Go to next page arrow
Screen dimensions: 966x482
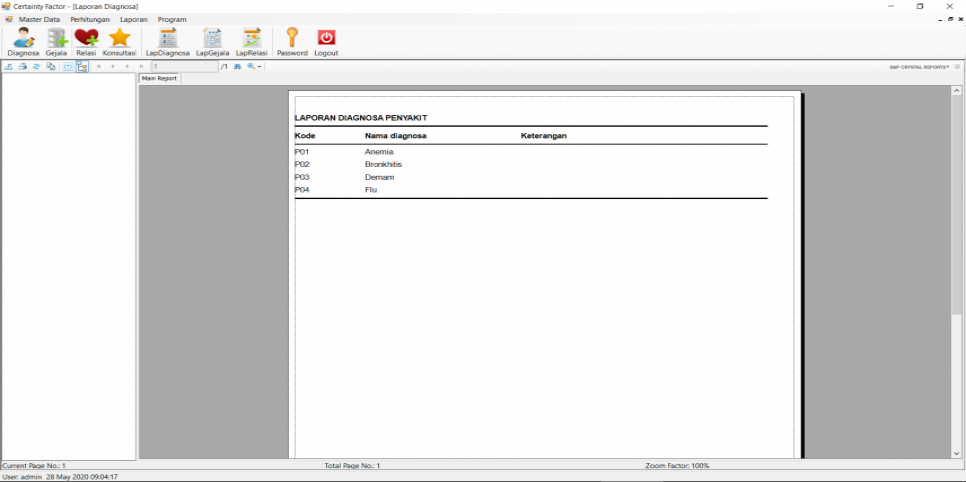point(127,66)
